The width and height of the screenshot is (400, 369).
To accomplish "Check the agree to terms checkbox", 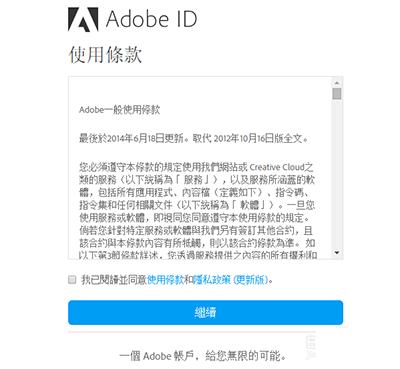I will tap(72, 279).
